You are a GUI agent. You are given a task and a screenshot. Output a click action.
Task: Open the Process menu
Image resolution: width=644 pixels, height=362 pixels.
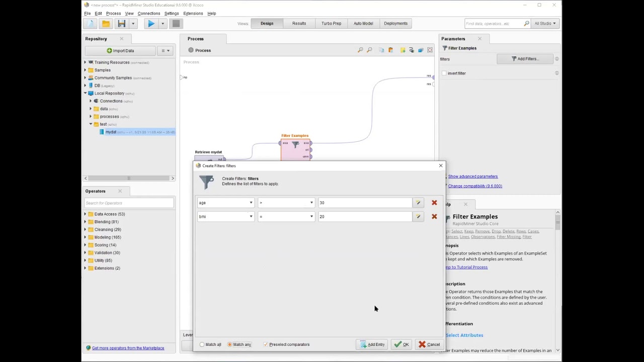(113, 14)
